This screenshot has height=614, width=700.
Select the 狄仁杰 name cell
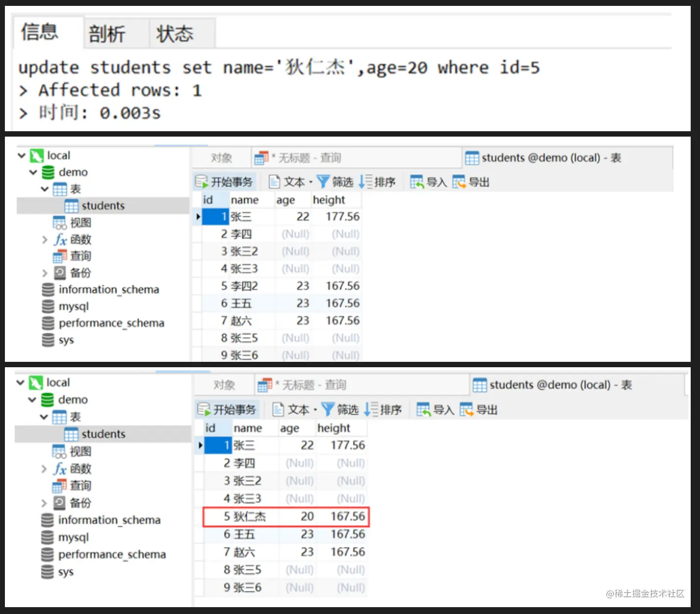tap(255, 517)
